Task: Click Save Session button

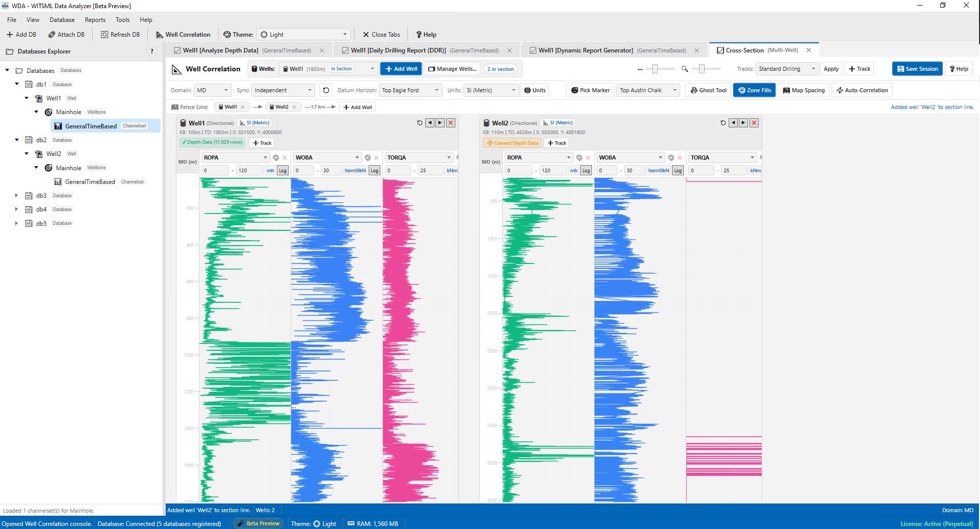Action: [x=917, y=69]
